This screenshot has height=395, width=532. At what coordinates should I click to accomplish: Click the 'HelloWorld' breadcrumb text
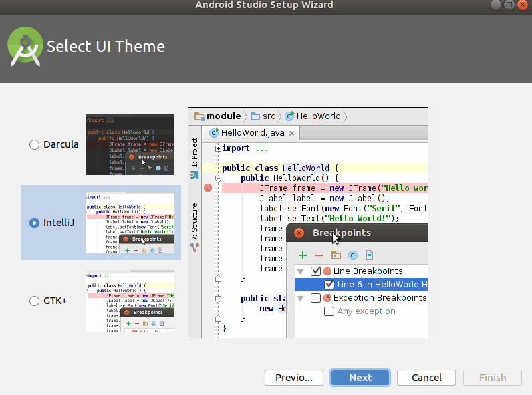(319, 116)
